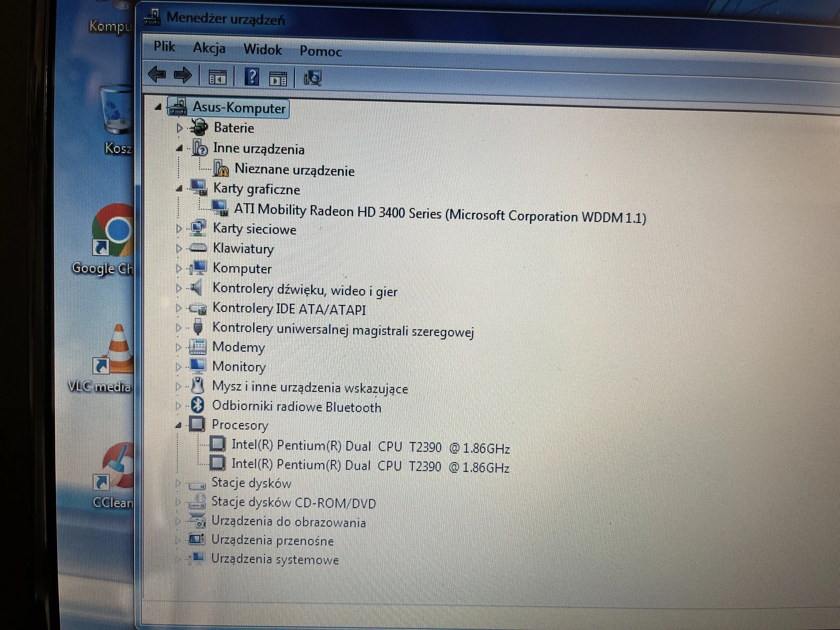
Task: Click the show/hide console tree toolbar icon
Action: click(x=218, y=77)
